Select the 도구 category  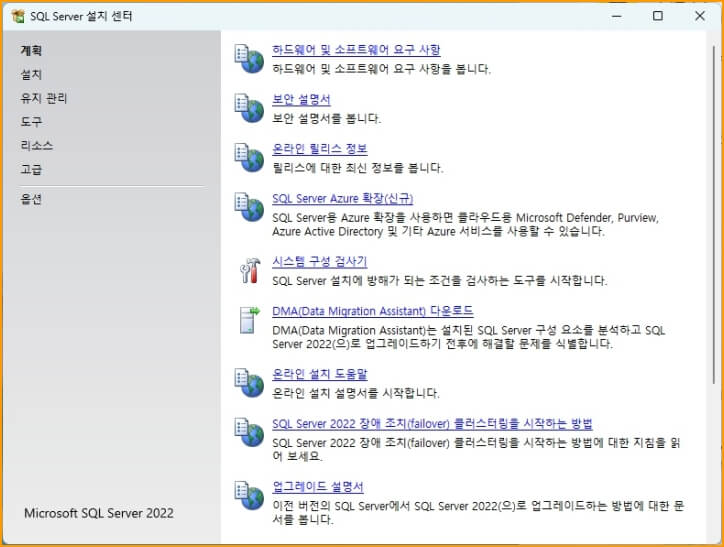[x=31, y=122]
